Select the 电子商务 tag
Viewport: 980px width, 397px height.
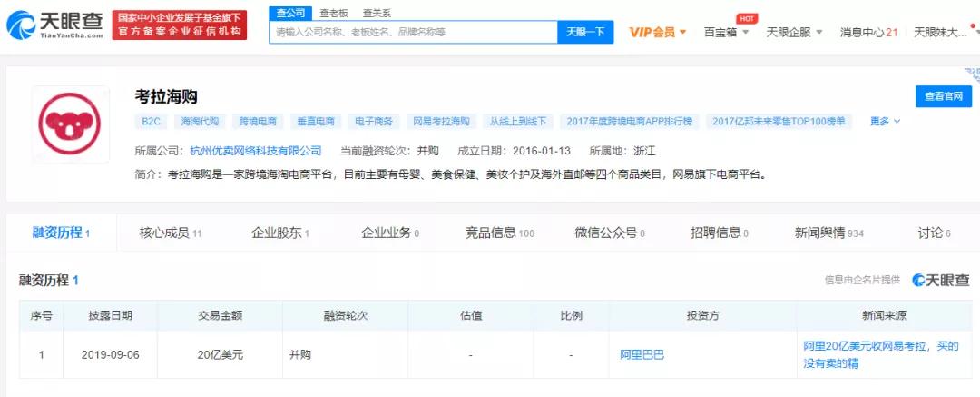tap(374, 122)
